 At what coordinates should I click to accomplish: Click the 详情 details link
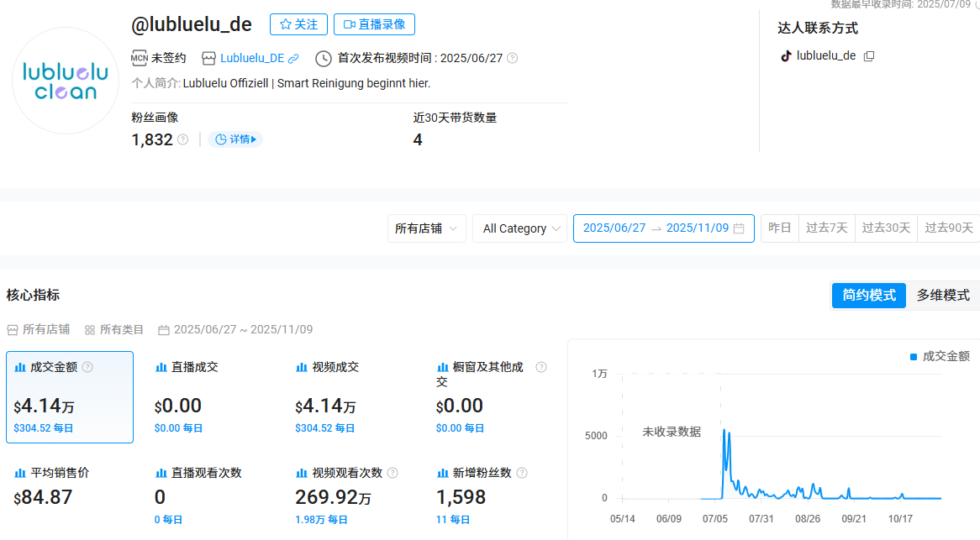pyautogui.click(x=235, y=139)
